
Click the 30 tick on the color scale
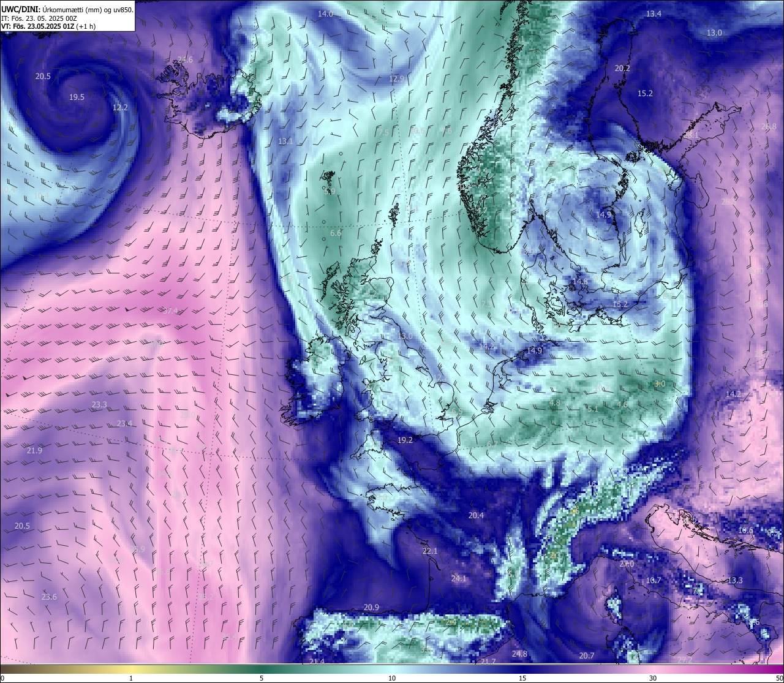click(x=653, y=678)
